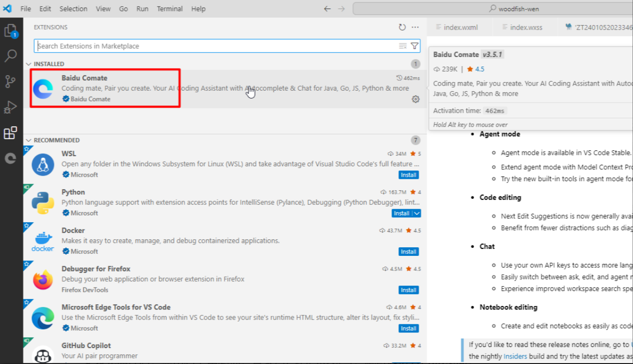This screenshot has height=364, width=633.
Task: Select Debugger for Firefox title
Action: [95, 269]
